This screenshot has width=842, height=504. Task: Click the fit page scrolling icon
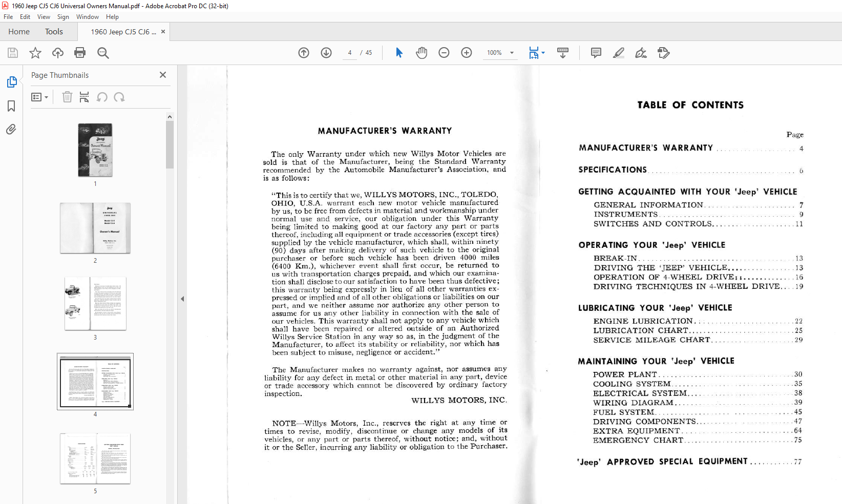click(x=534, y=53)
